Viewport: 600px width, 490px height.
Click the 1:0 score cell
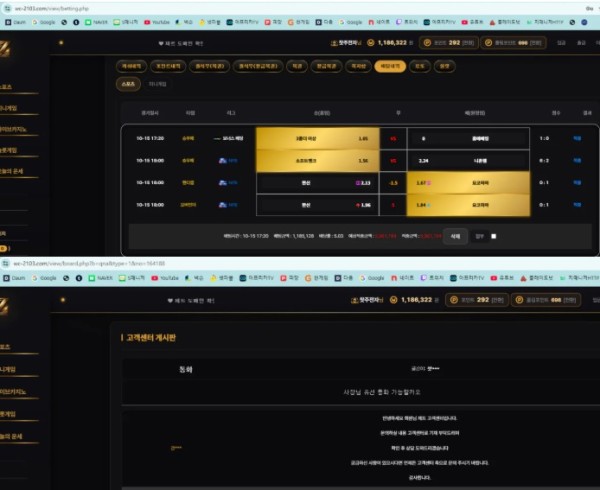coord(544,138)
